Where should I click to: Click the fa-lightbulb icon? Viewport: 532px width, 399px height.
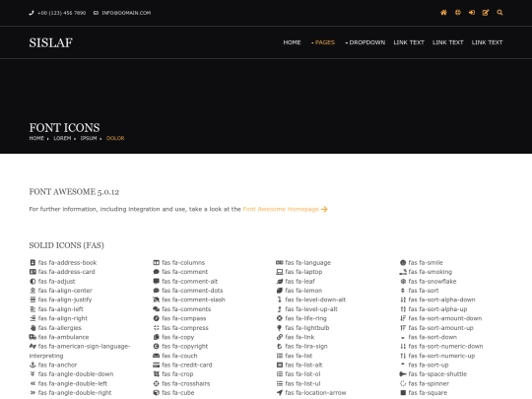pos(279,328)
